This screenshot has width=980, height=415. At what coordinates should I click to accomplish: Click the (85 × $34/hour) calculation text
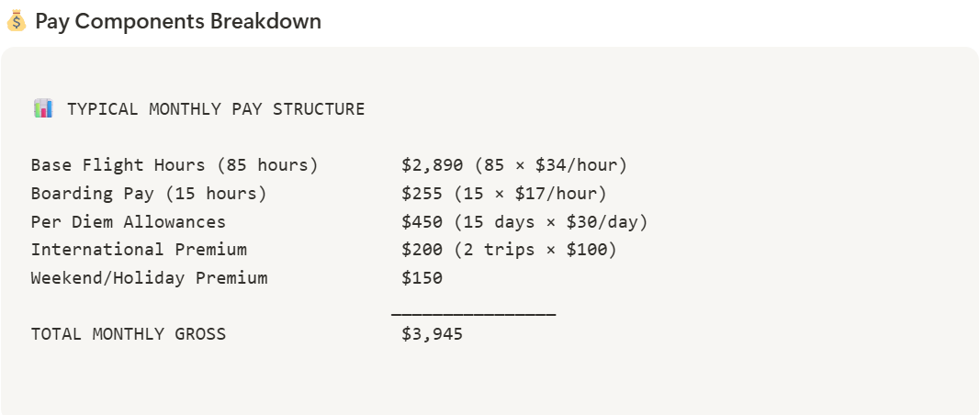(x=550, y=165)
